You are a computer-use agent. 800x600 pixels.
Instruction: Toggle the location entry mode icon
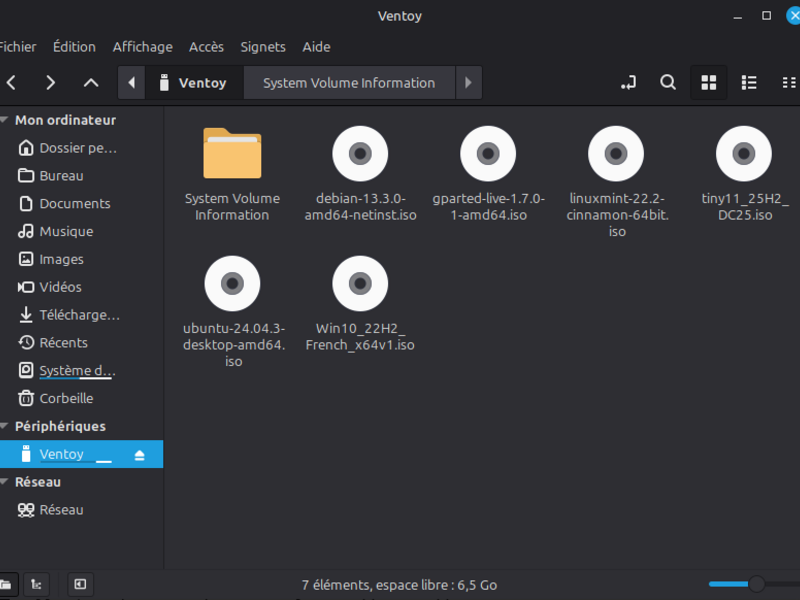pos(629,83)
